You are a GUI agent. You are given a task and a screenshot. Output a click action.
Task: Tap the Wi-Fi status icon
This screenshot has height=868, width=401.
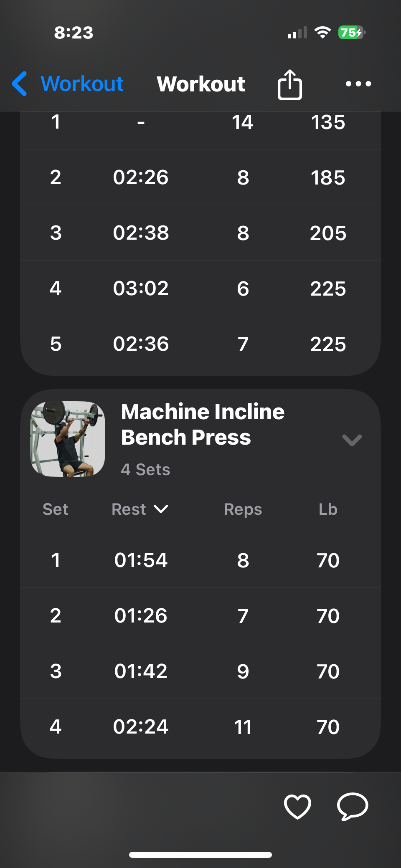coord(322,33)
